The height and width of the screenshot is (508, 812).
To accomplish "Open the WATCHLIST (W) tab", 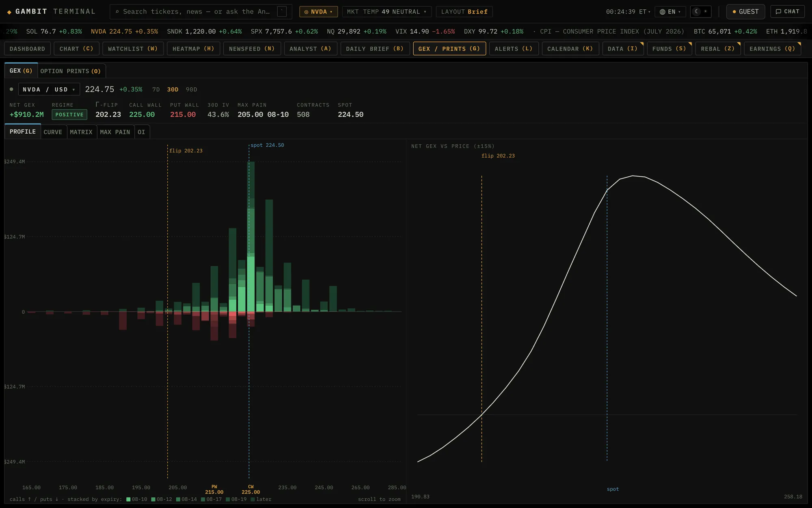I will [x=133, y=49].
